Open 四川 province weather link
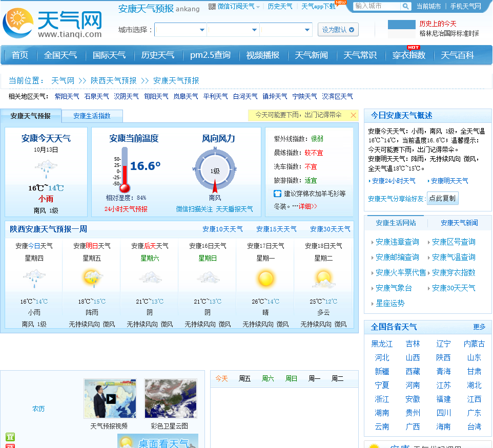The height and width of the screenshot is (448, 493). (x=444, y=413)
